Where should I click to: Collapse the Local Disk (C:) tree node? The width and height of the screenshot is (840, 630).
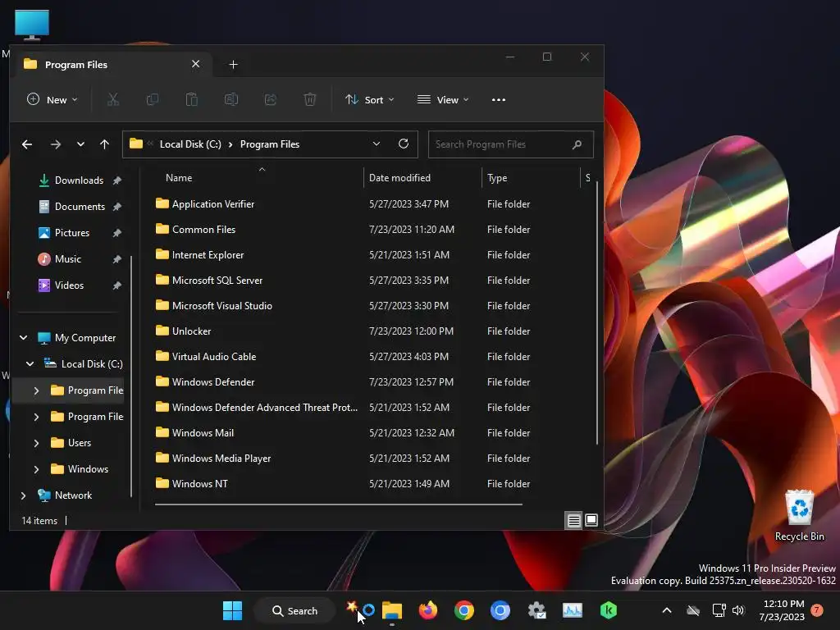coord(30,363)
